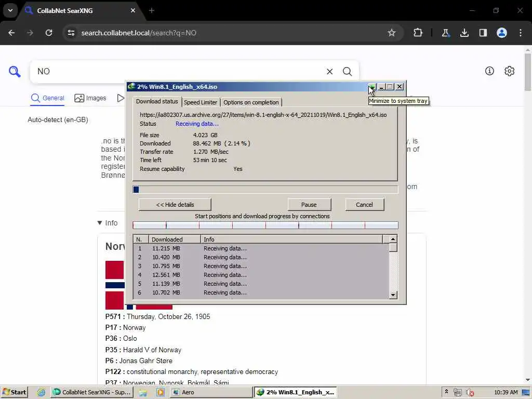Open Auto-detect (en-GB) language selector
This screenshot has width=532, height=399.
coord(58,120)
